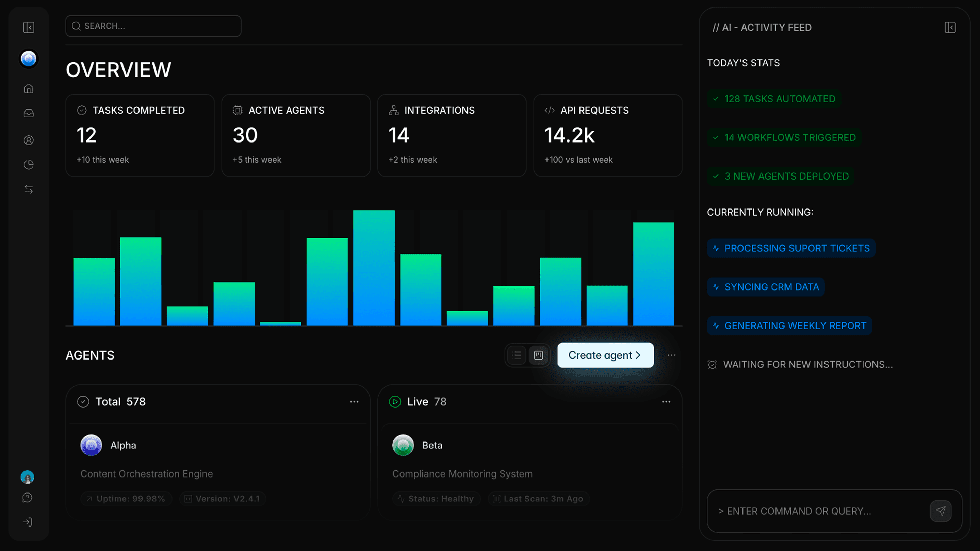Open the Inbox icon in sidebar
980x551 pixels.
[29, 113]
